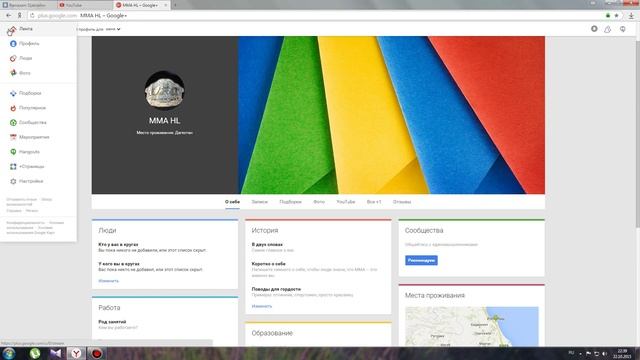Select the Фото profile tab
This screenshot has width=640, height=360.
319,202
